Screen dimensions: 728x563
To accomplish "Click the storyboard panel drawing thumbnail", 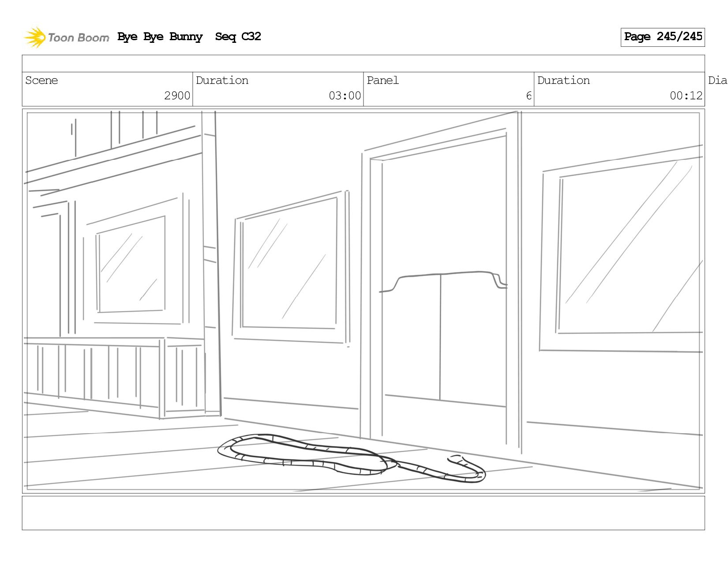I will tap(363, 301).
